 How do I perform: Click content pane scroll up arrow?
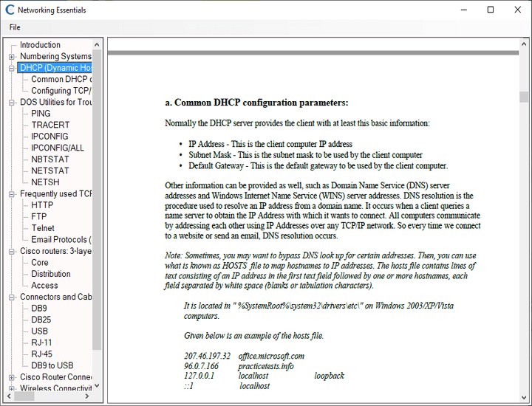(524, 44)
